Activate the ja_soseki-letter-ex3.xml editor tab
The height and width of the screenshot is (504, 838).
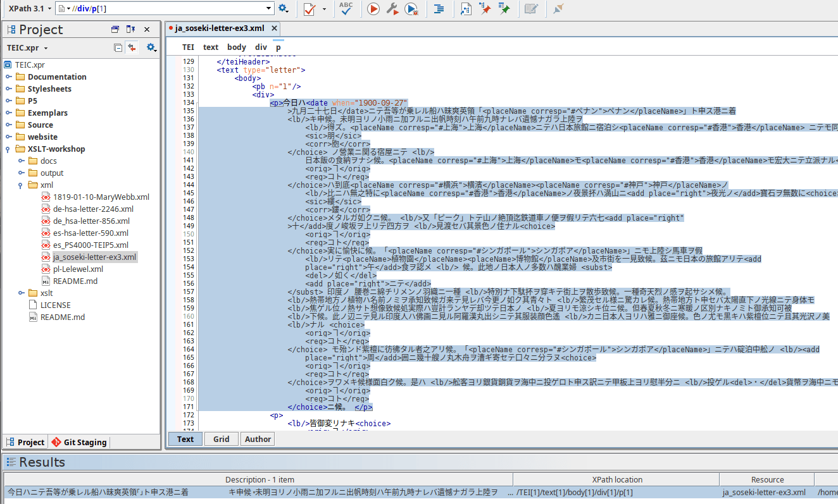click(220, 28)
